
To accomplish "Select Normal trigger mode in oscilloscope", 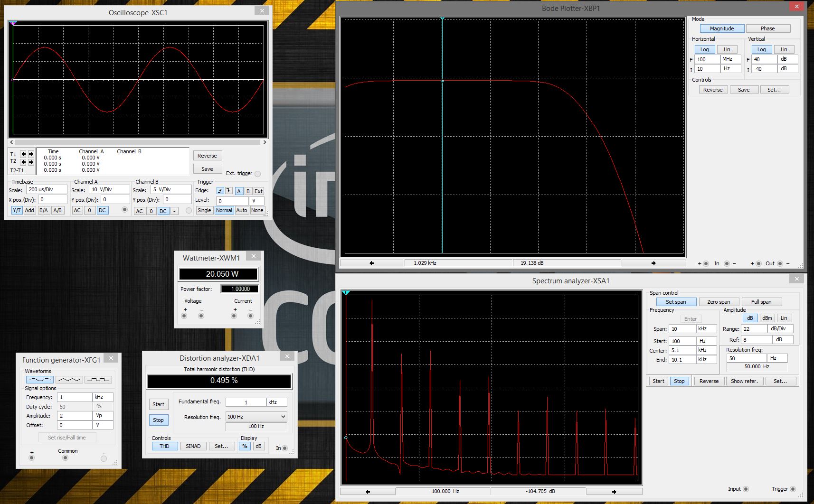I will click(x=224, y=210).
